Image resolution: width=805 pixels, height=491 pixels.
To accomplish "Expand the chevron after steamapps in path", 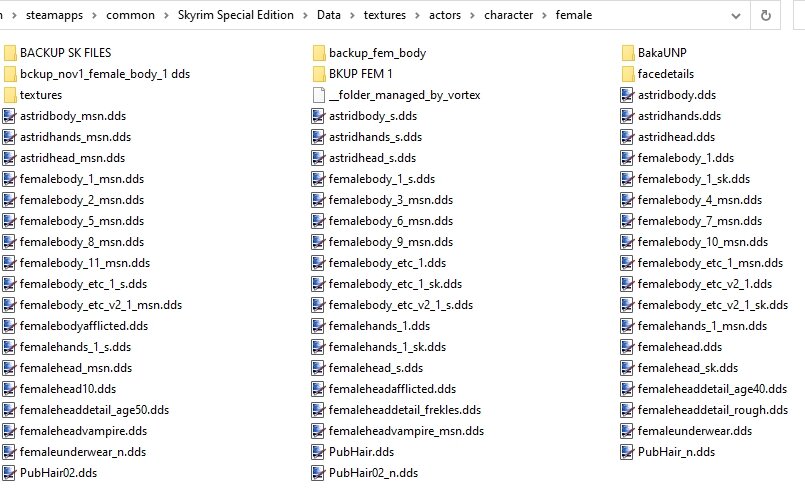I will tap(94, 16).
